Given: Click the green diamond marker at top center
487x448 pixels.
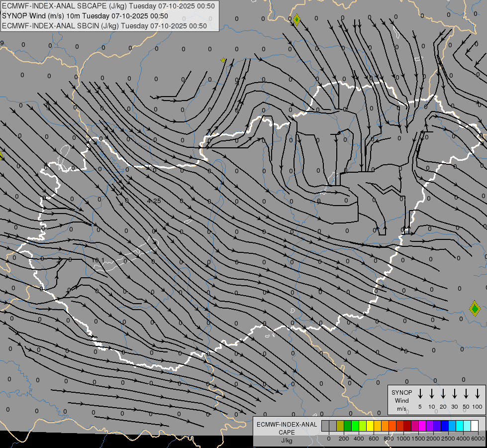Looking at the screenshot, I should pos(296,20).
